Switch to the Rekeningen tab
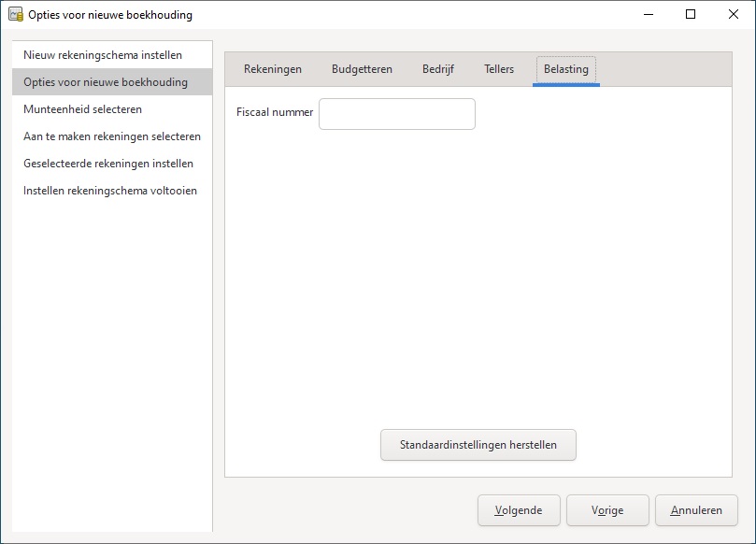The height and width of the screenshot is (544, 756). (273, 69)
